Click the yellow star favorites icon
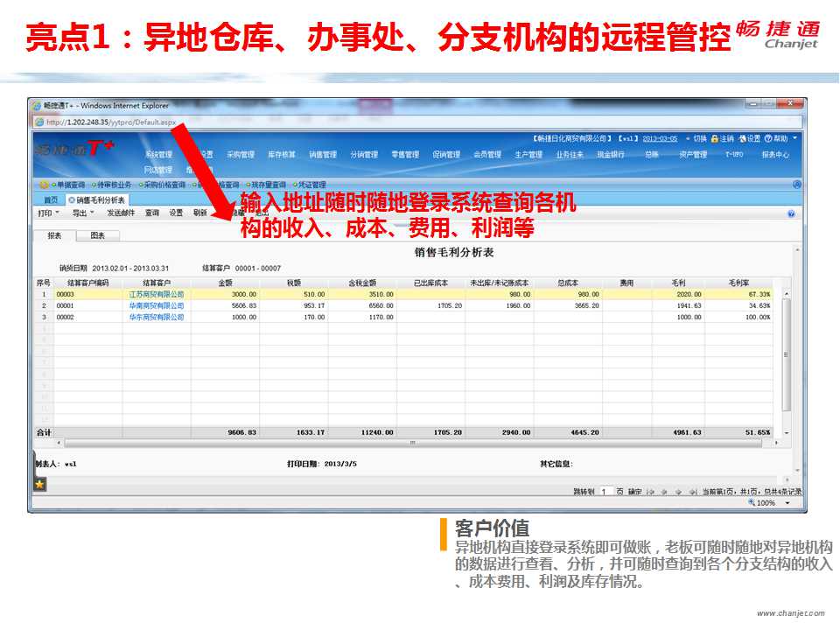This screenshot has height=630, width=840. (x=39, y=484)
